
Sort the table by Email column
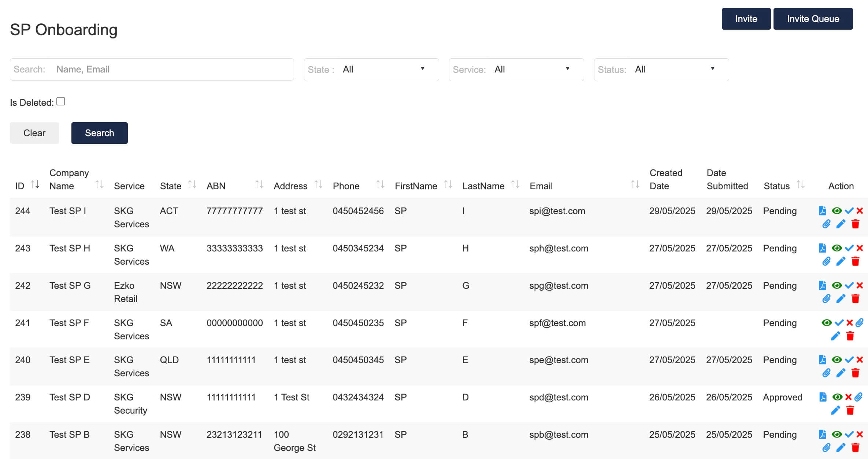click(635, 184)
